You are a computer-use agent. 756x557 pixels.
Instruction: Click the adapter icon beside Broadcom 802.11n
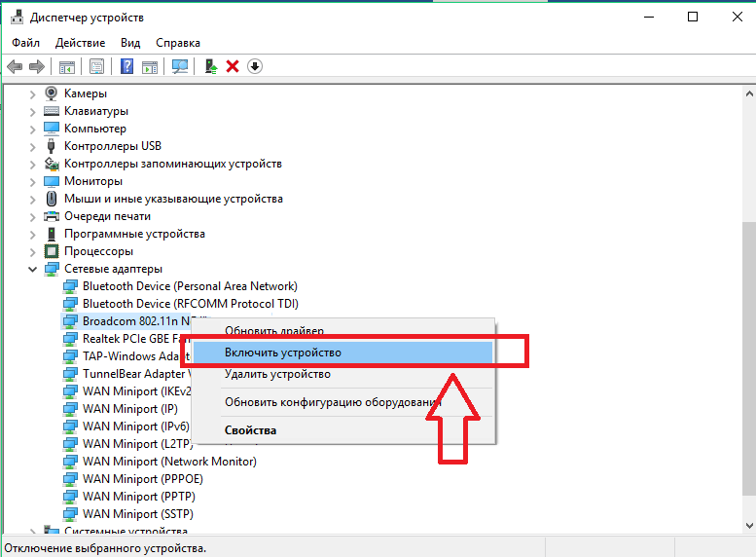[x=70, y=321]
